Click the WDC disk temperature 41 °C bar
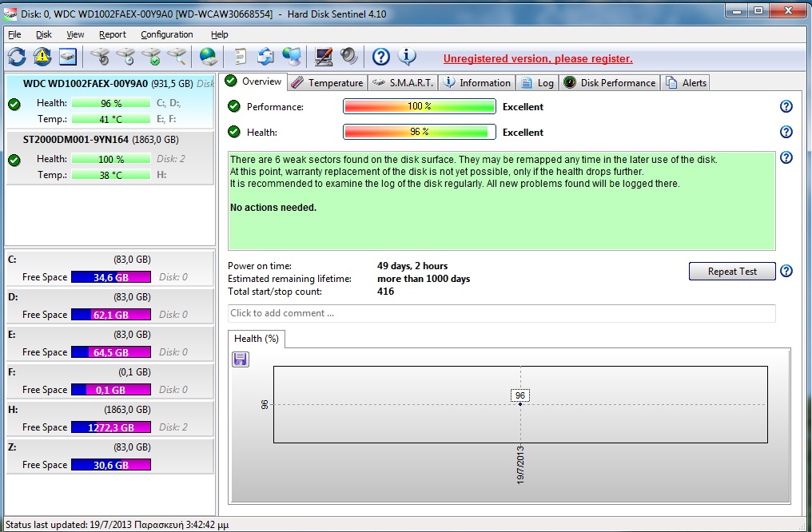Image resolution: width=812 pixels, height=532 pixels. pos(111,119)
